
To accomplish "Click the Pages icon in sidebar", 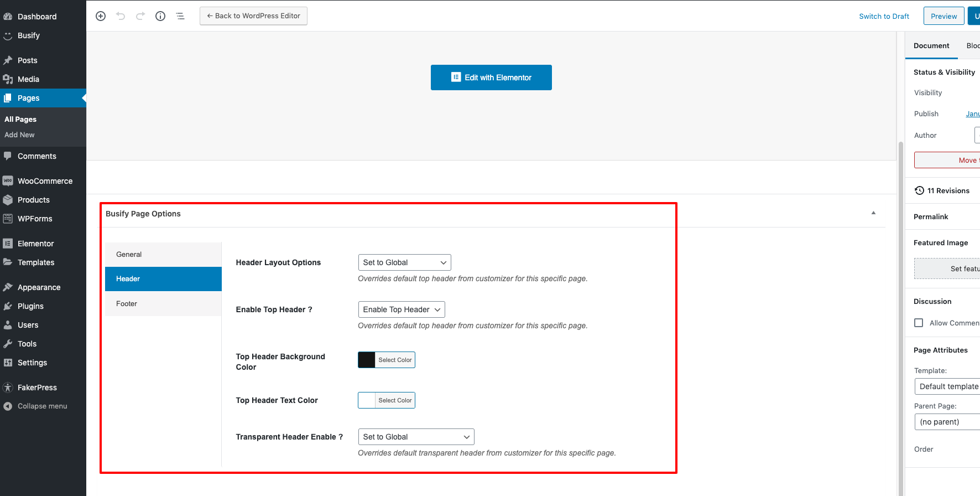I will click(x=8, y=98).
